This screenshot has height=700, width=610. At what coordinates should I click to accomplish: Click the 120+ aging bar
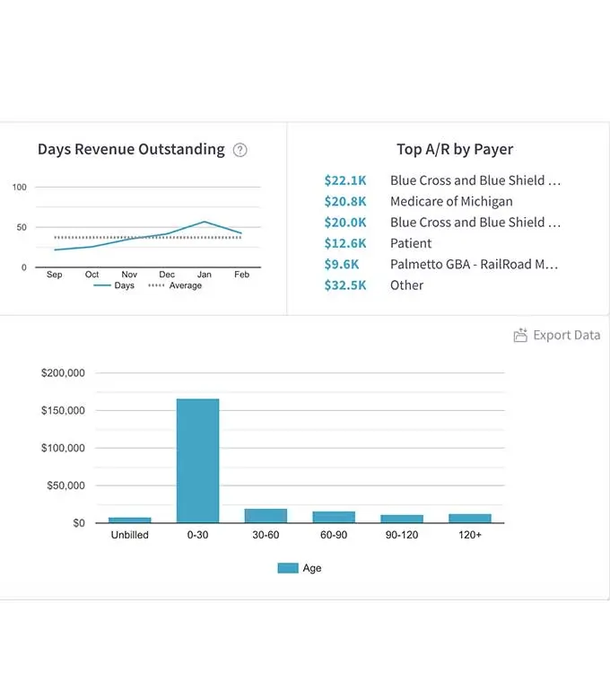pyautogui.click(x=470, y=518)
